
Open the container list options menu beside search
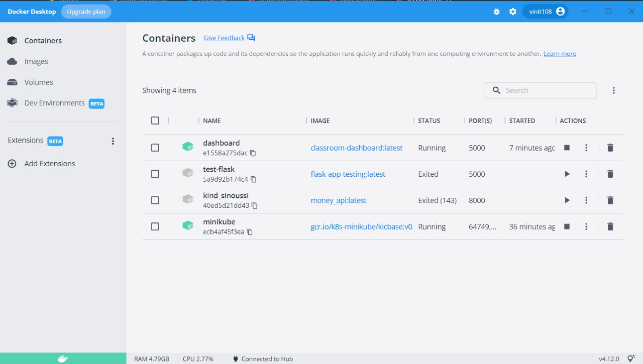613,90
